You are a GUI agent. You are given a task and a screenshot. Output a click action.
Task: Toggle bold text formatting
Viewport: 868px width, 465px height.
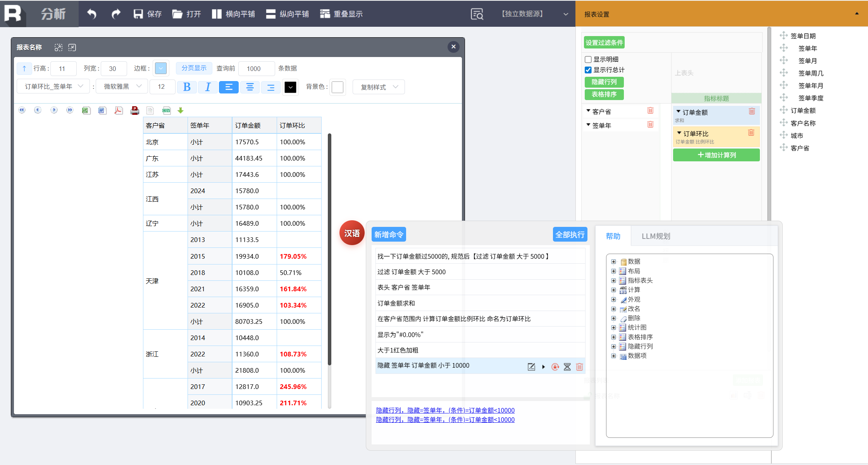pyautogui.click(x=187, y=87)
